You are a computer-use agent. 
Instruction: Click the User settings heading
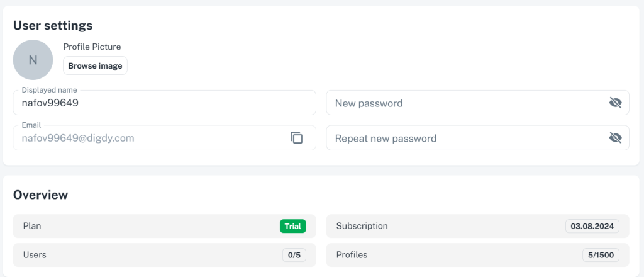click(x=53, y=25)
